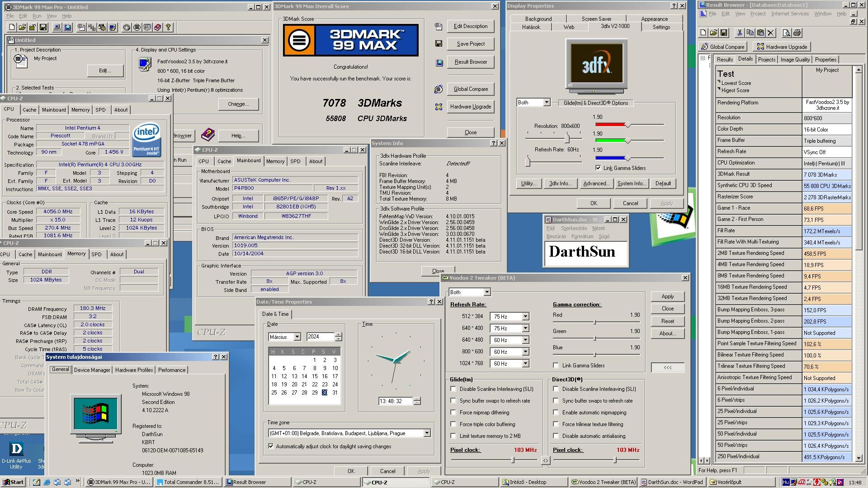
Task: Open Internet Services menu in Result Browser
Action: [x=790, y=14]
